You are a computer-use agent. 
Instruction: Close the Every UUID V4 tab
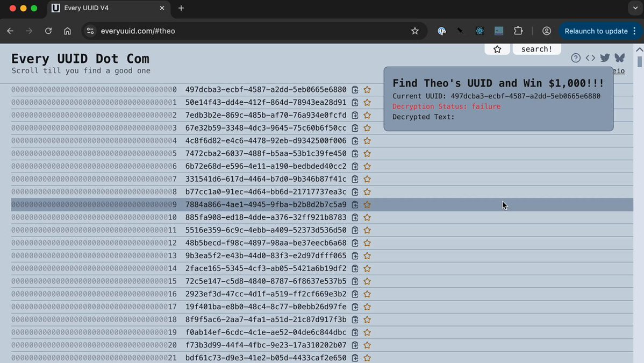[162, 8]
